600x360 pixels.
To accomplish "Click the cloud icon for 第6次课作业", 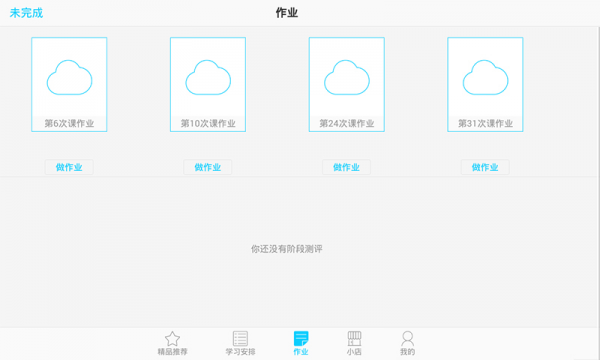I will point(69,77).
